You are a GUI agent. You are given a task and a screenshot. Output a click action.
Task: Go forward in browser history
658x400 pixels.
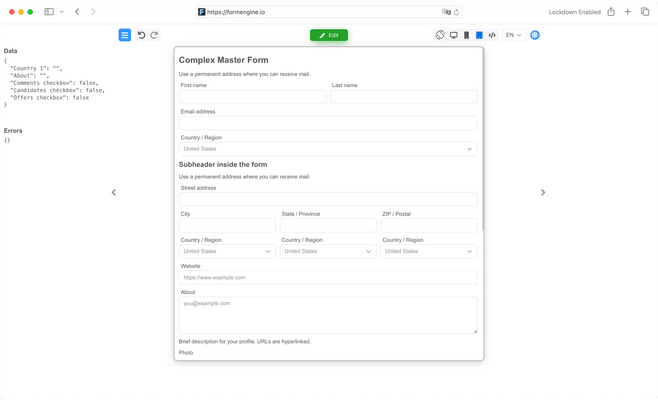click(93, 12)
